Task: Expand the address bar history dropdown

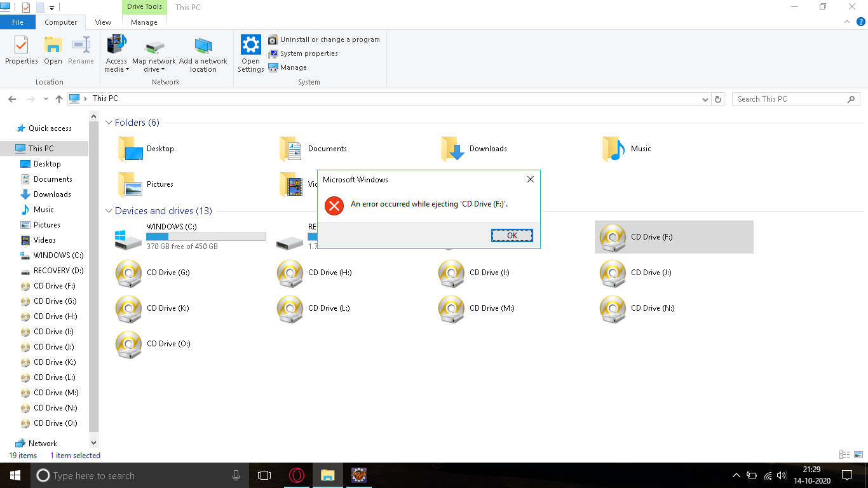Action: coord(705,99)
